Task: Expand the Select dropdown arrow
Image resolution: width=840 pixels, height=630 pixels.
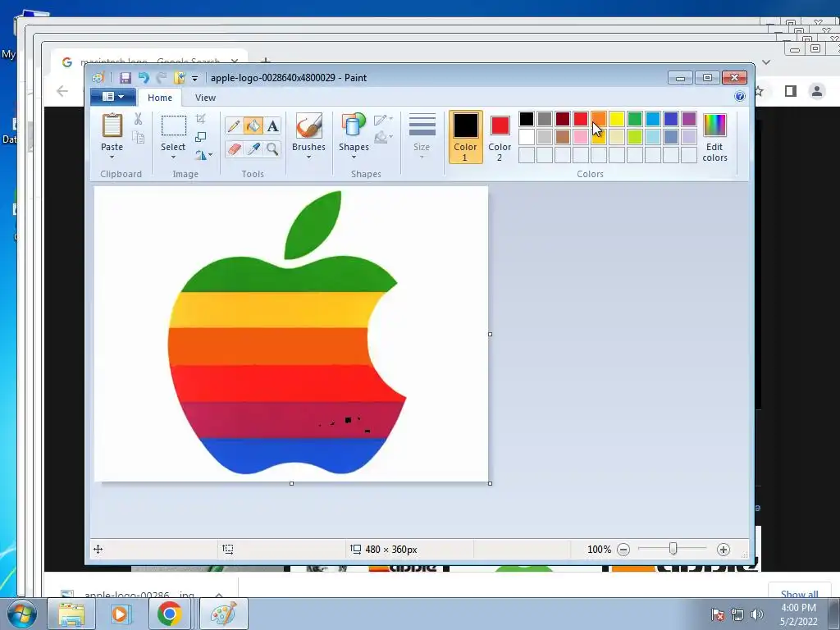Action: pyautogui.click(x=174, y=157)
